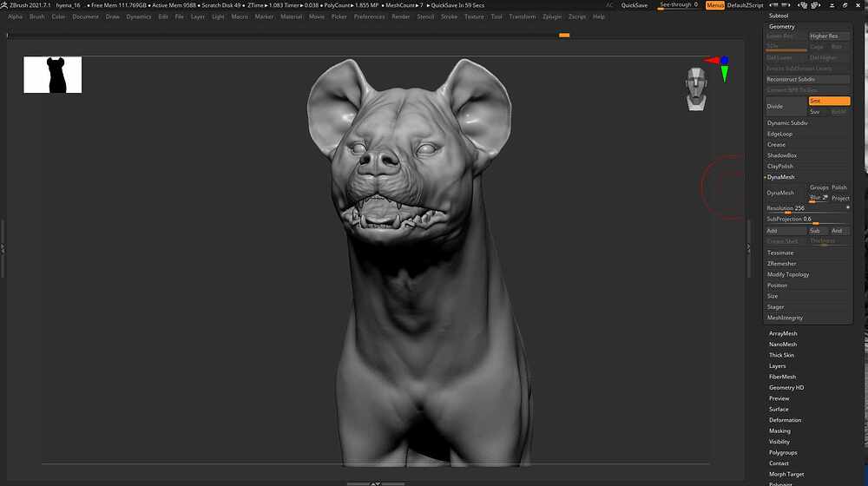Open the Zplugin menu
The height and width of the screenshot is (486, 868).
(x=552, y=16)
